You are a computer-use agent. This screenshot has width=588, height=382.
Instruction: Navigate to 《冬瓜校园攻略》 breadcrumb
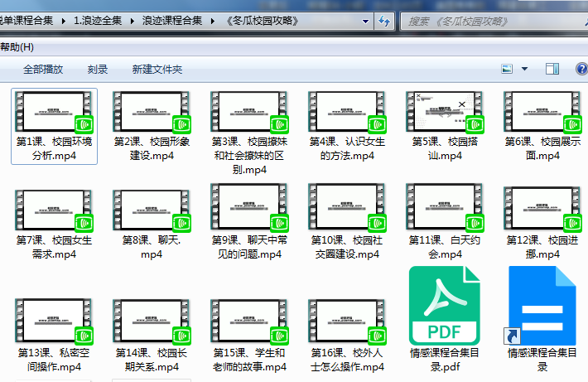263,21
